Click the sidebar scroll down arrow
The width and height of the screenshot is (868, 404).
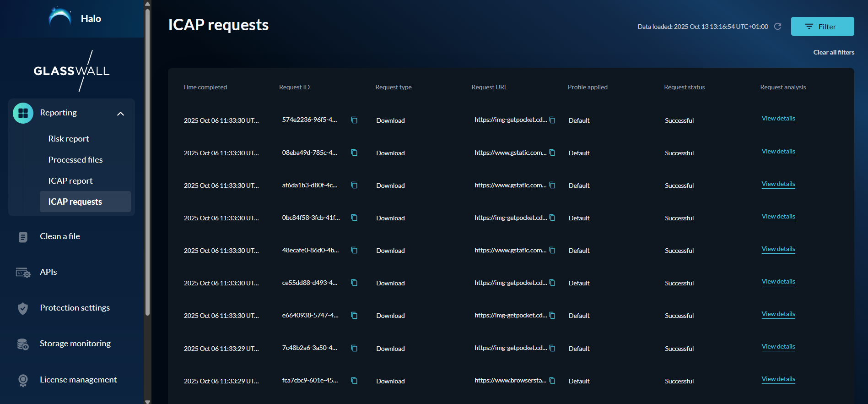pyautogui.click(x=147, y=401)
